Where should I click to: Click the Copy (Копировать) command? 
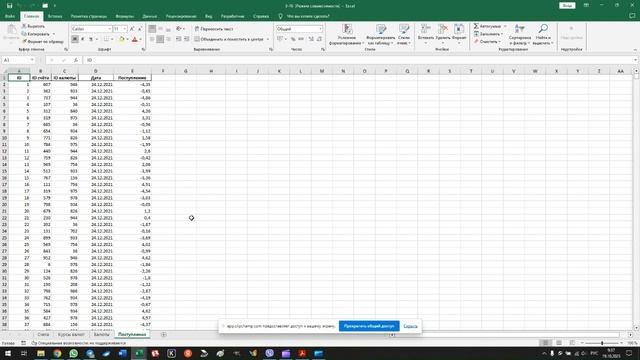point(36,34)
